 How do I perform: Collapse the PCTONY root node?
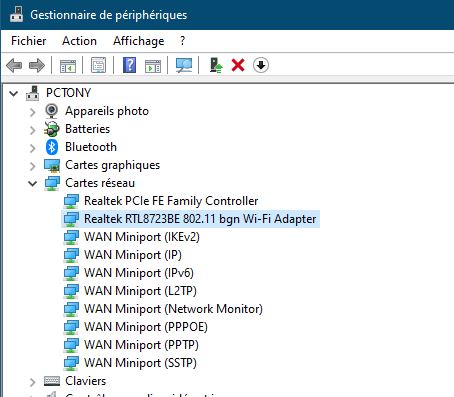point(14,93)
